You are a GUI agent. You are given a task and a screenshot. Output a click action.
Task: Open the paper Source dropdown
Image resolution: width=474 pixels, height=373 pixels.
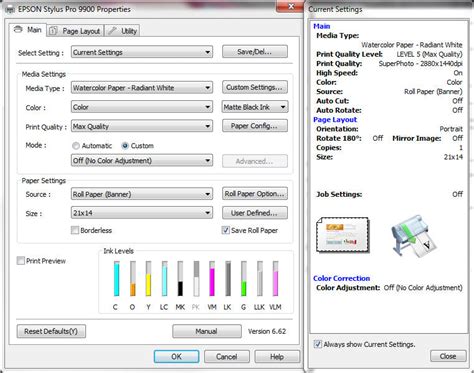coord(142,194)
